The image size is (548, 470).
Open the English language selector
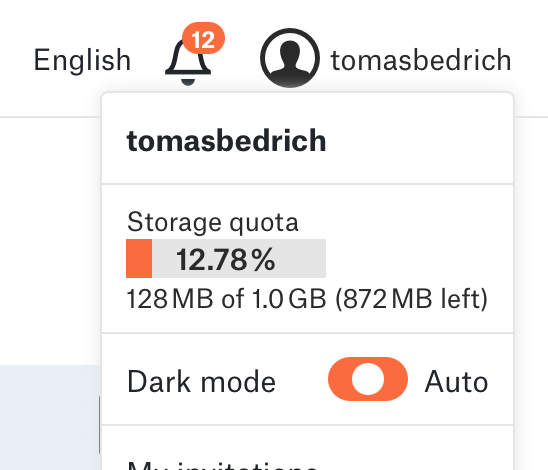[x=82, y=60]
